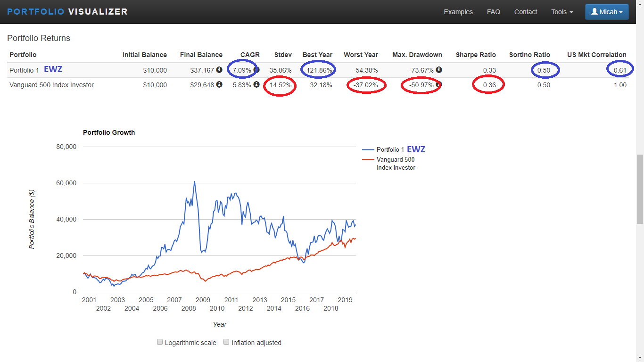The image size is (644, 362).
Task: Go to the FAQ page
Action: [494, 12]
